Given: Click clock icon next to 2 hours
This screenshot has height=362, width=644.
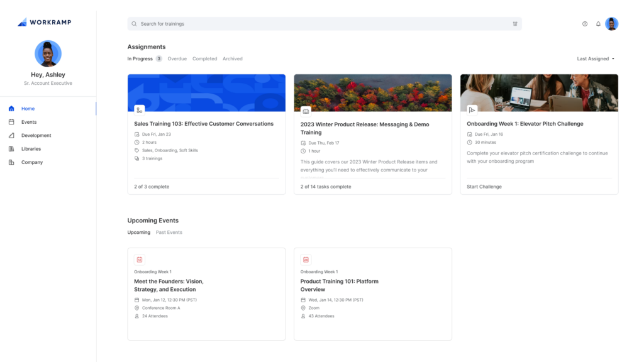Looking at the screenshot, I should (x=136, y=143).
